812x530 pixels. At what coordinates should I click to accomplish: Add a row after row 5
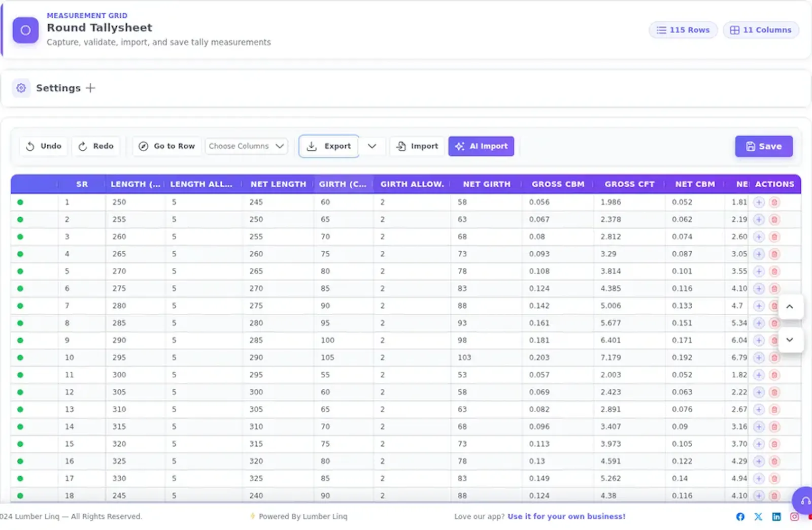(759, 271)
